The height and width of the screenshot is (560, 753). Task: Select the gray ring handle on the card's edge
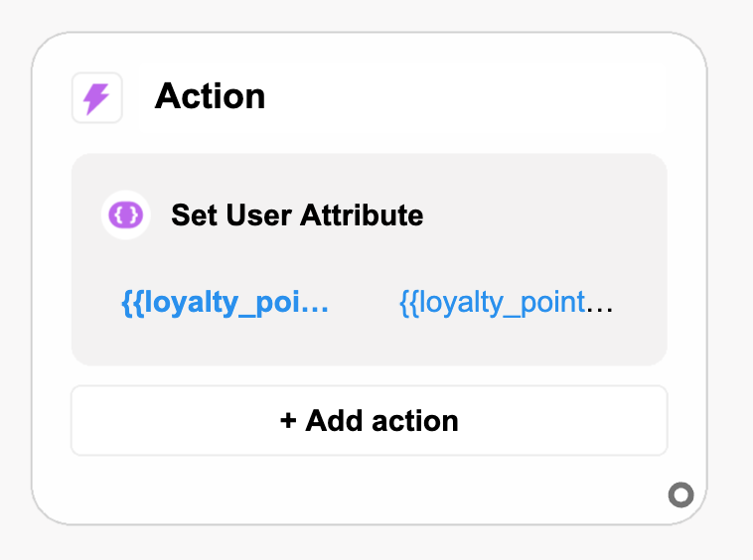(680, 494)
